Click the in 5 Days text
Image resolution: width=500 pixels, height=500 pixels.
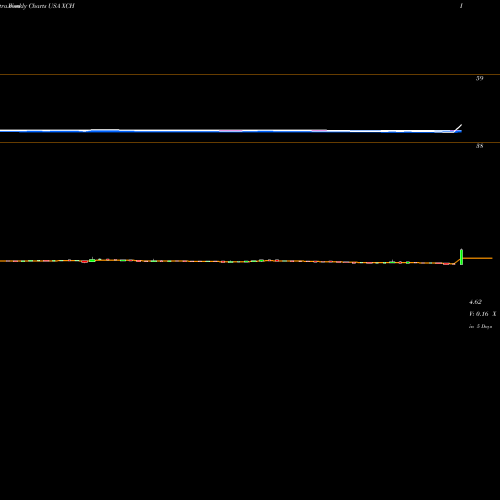480,327
